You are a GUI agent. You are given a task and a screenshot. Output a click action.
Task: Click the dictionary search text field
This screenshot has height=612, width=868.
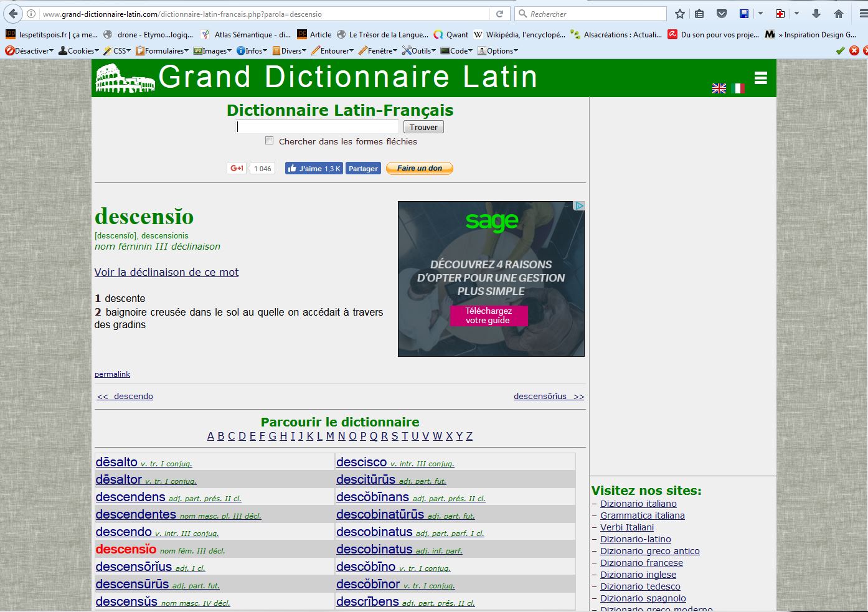(x=318, y=127)
